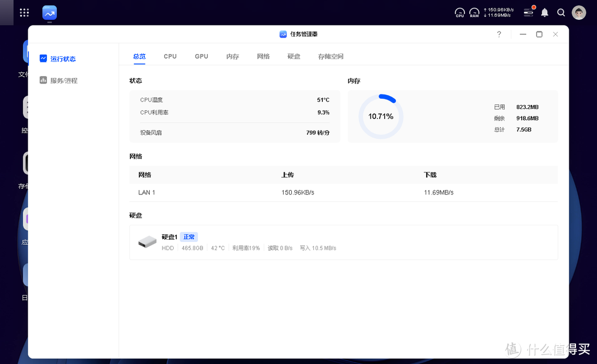Switch to the 硬盘 tab

click(294, 56)
